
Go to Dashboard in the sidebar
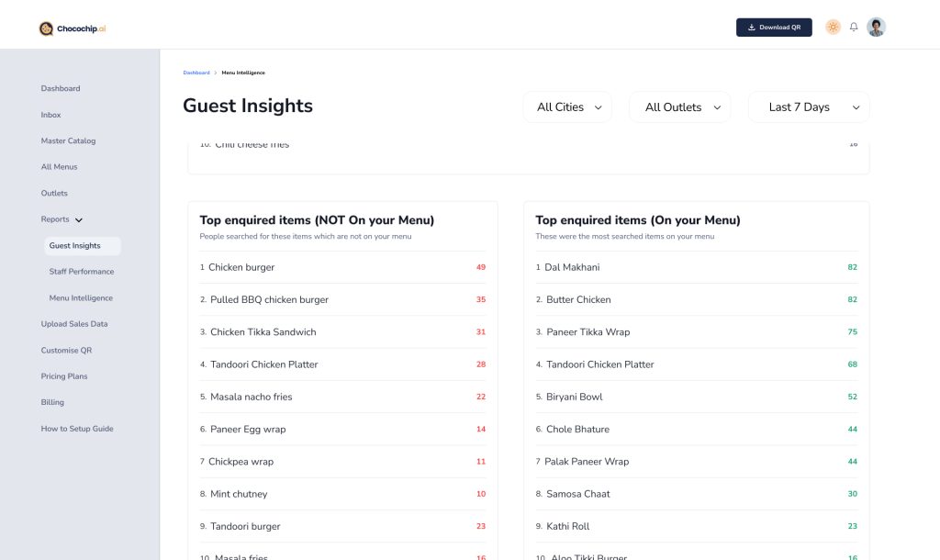[x=61, y=89]
